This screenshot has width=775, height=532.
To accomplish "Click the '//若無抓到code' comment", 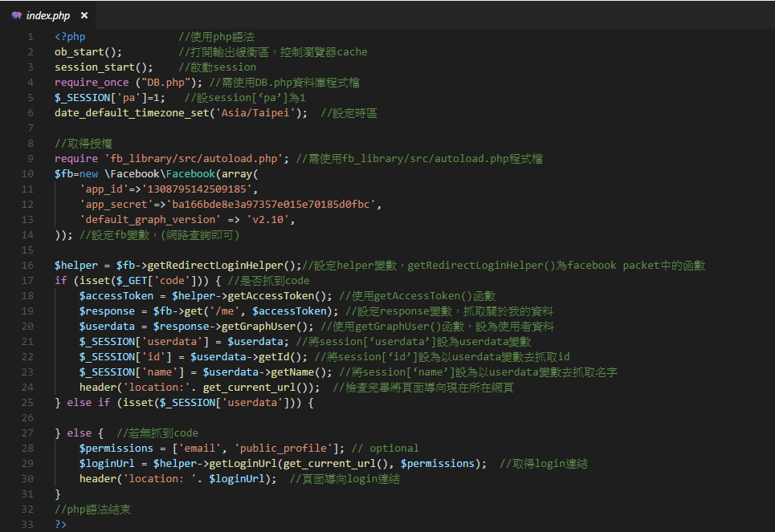I will point(157,433).
